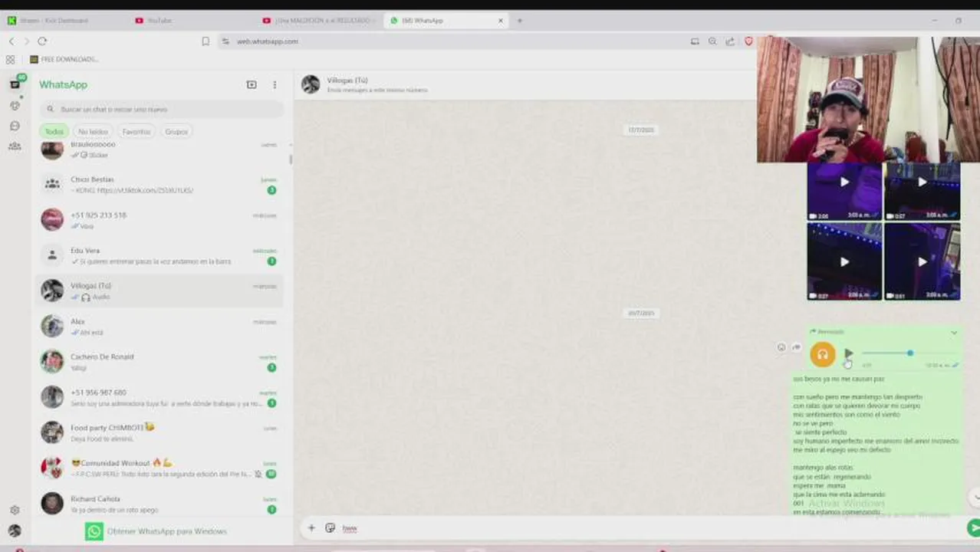
Task: Forward the audio message using arrow icon
Action: coord(796,347)
